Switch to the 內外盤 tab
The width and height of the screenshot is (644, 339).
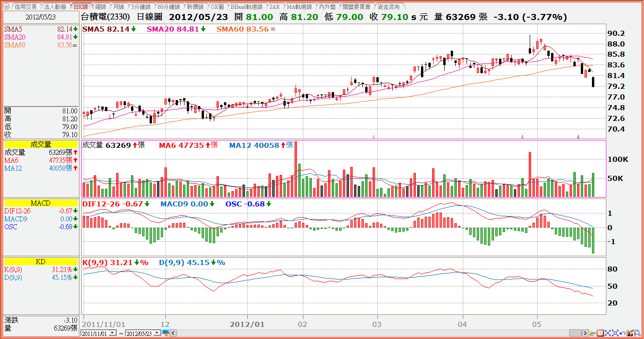coord(328,7)
